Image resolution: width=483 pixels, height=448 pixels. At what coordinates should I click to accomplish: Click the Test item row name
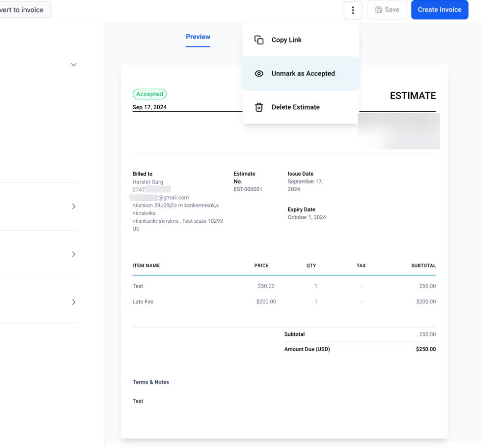[x=138, y=286]
